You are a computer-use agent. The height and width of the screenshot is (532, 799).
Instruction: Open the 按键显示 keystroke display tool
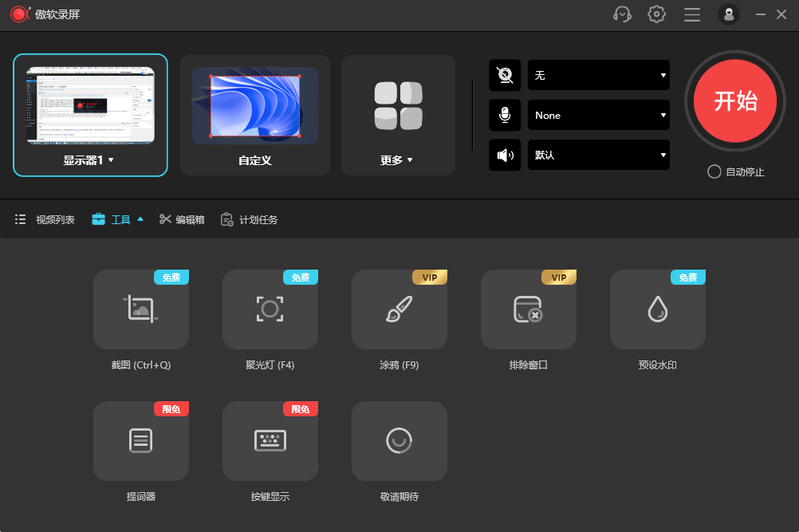(270, 441)
